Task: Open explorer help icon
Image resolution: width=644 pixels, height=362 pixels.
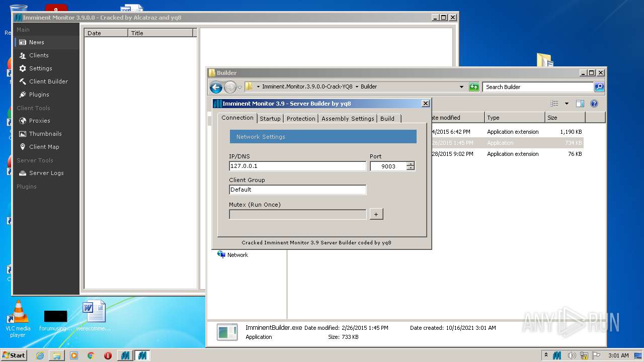Action: [x=594, y=104]
